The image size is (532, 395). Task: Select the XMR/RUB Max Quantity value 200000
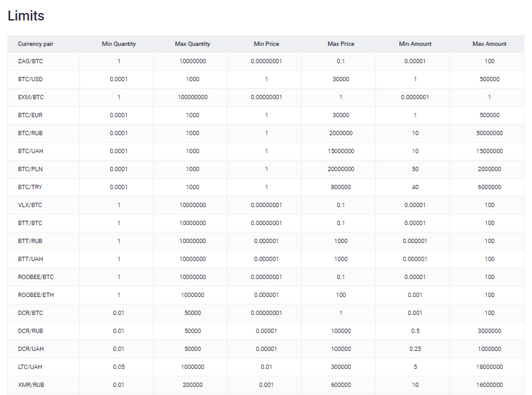(x=193, y=385)
